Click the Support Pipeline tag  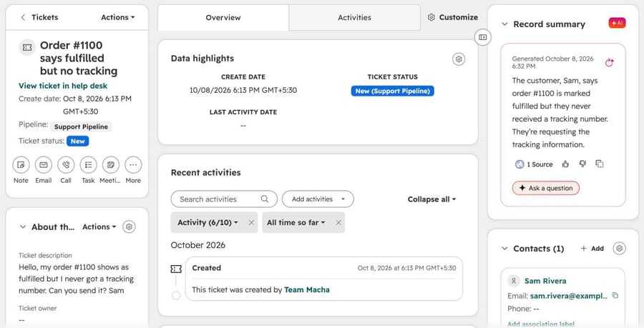point(81,126)
